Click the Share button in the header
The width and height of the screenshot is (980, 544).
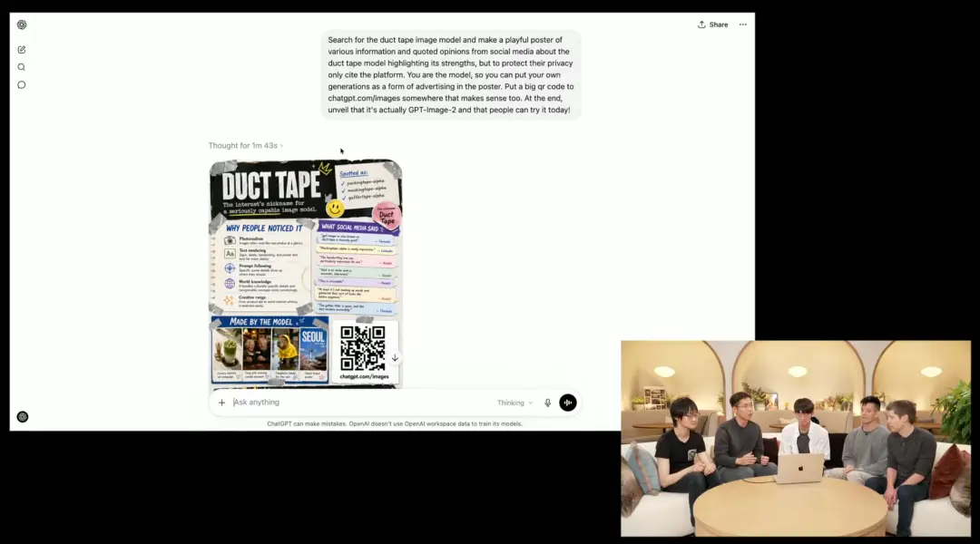713,24
